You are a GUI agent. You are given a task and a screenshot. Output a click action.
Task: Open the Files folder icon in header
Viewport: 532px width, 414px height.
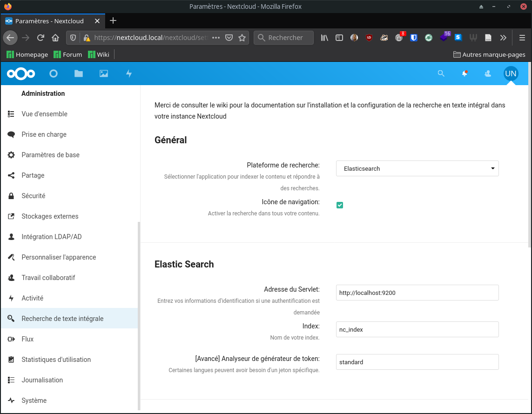pos(79,73)
